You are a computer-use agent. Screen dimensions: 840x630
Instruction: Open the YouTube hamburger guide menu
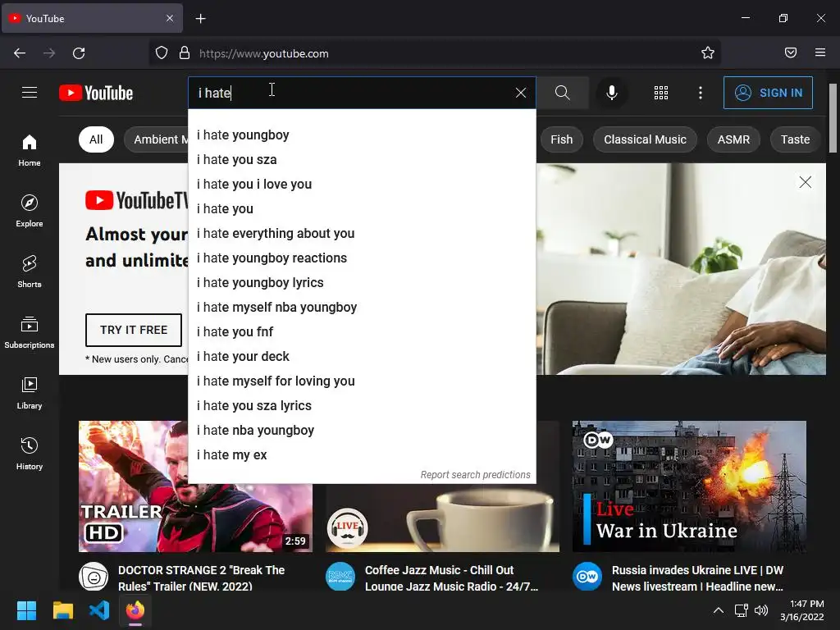30,93
